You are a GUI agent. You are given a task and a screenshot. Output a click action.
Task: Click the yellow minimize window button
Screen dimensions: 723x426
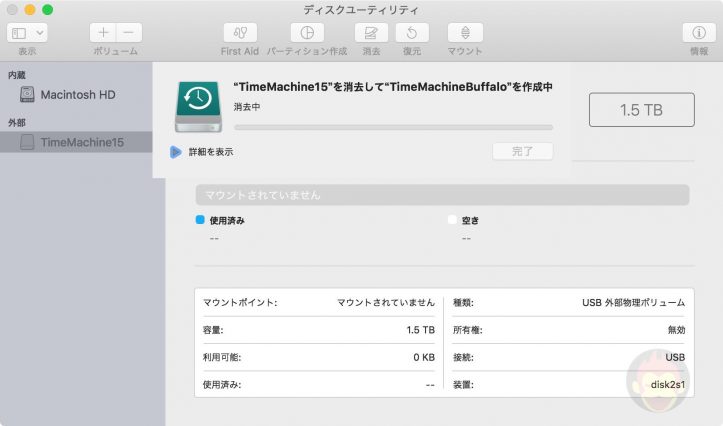click(x=30, y=10)
